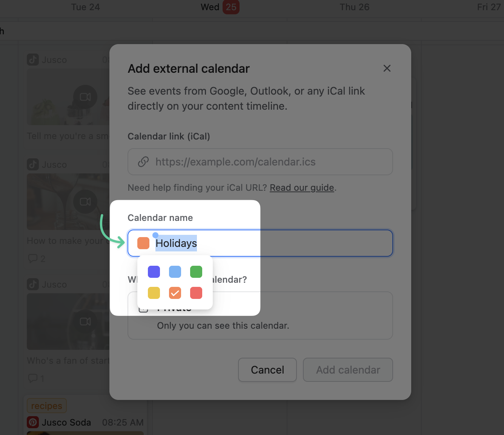The height and width of the screenshot is (435, 504).
Task: Click the recipes tag label
Action: coord(47,406)
